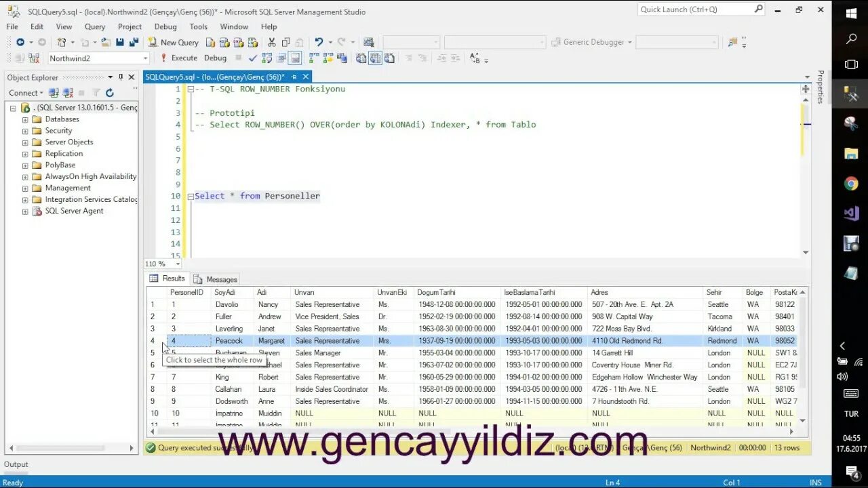
Task: Open the Debug menu
Action: pos(165,26)
